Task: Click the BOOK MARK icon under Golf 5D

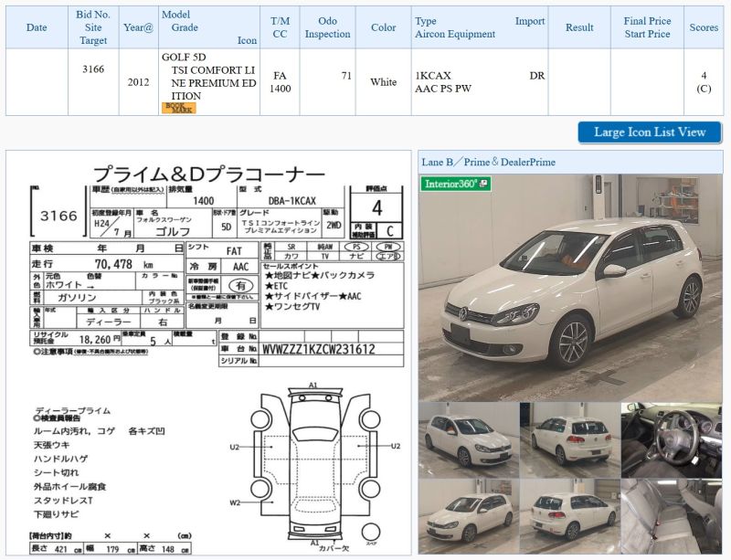Action: point(178,108)
